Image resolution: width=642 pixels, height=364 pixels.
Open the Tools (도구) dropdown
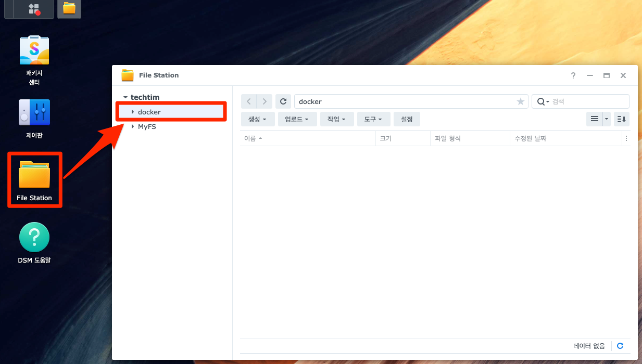click(x=373, y=119)
